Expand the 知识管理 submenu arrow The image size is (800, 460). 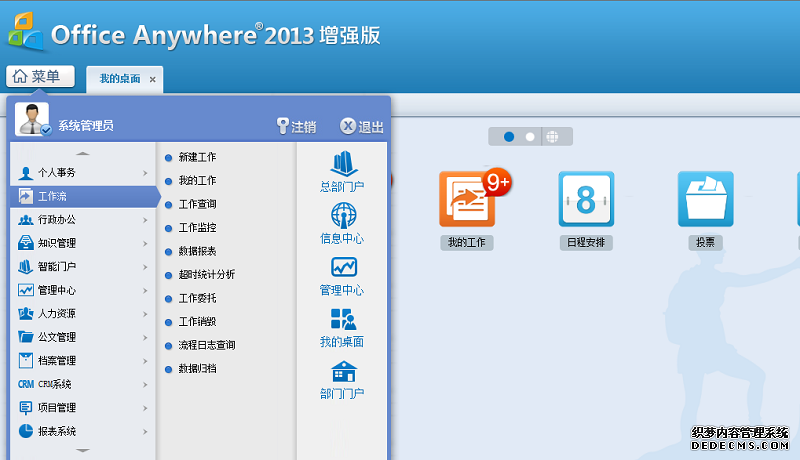(145, 243)
